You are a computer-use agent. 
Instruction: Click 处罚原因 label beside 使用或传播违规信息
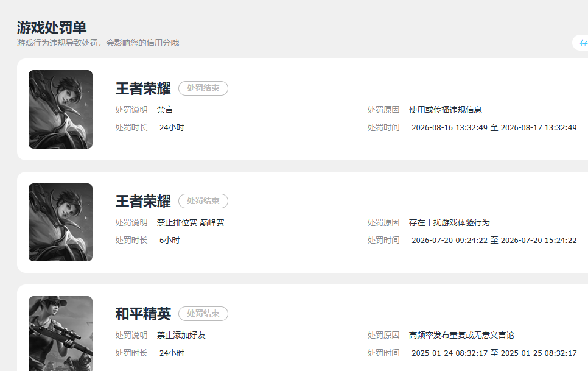(383, 110)
